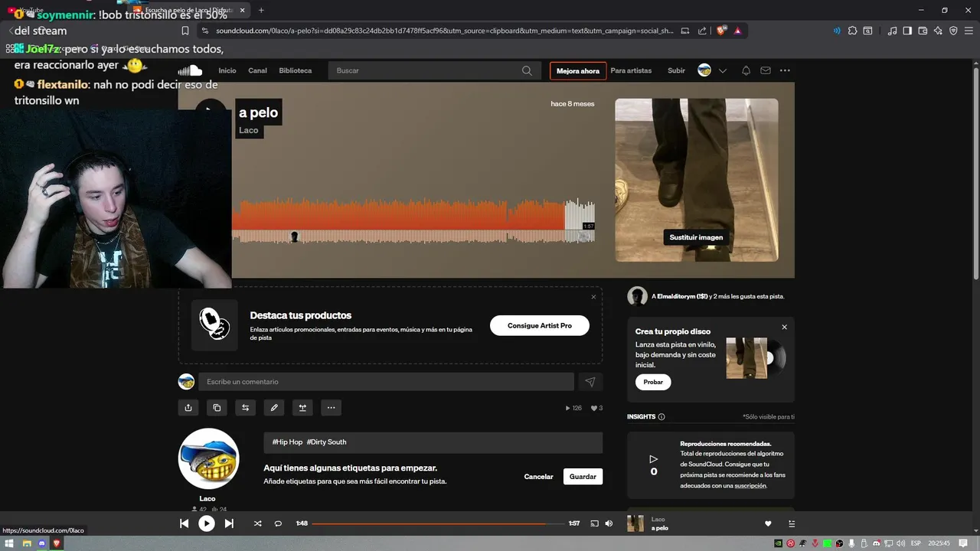Toggle repeat in the player bar
The height and width of the screenshot is (551, 980).
click(278, 523)
